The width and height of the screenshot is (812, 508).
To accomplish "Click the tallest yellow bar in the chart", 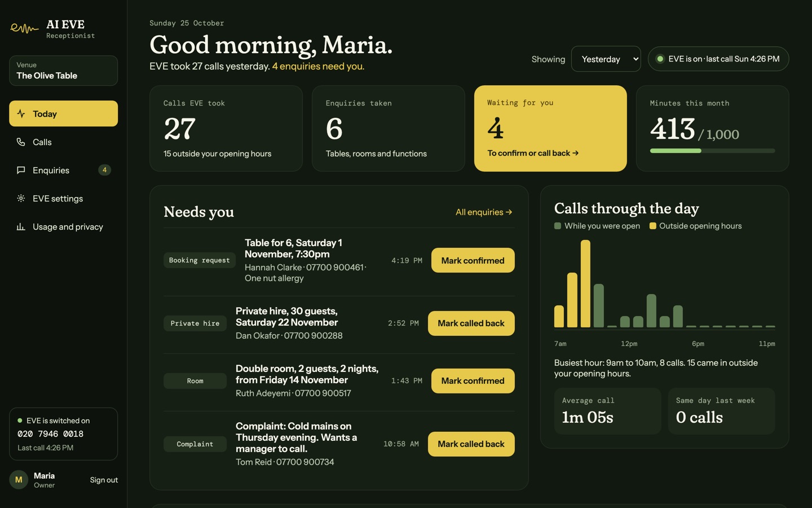I will [585, 283].
